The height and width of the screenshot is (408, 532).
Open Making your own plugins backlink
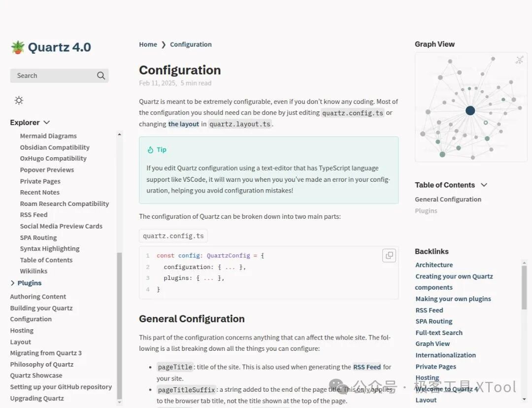(453, 299)
